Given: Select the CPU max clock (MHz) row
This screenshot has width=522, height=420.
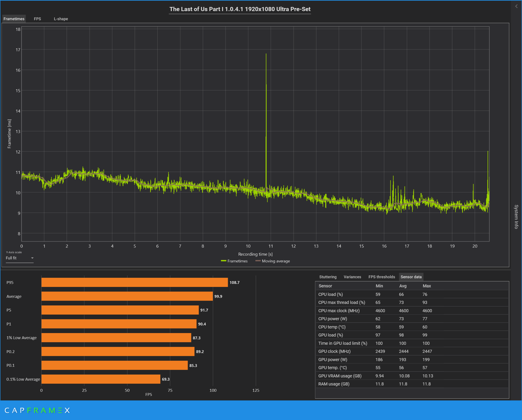Looking at the screenshot, I should (x=412, y=311).
